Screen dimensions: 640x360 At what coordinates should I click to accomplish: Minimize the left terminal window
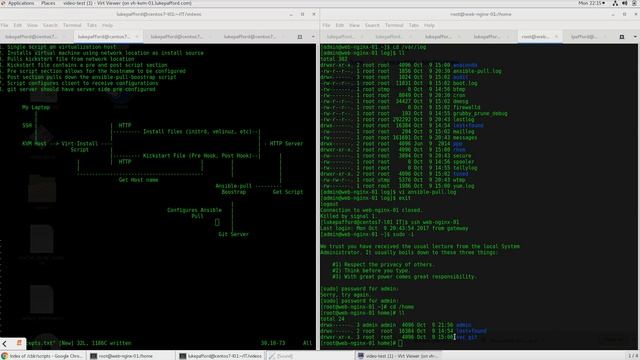[x=291, y=14]
